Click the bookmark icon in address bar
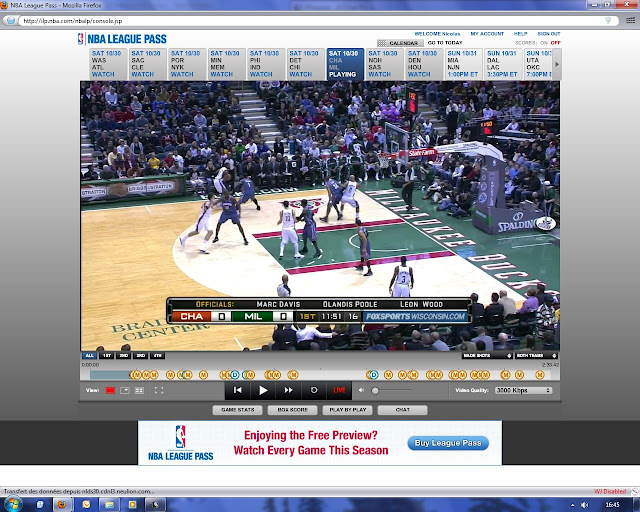This screenshot has height=512, width=640. (608, 21)
